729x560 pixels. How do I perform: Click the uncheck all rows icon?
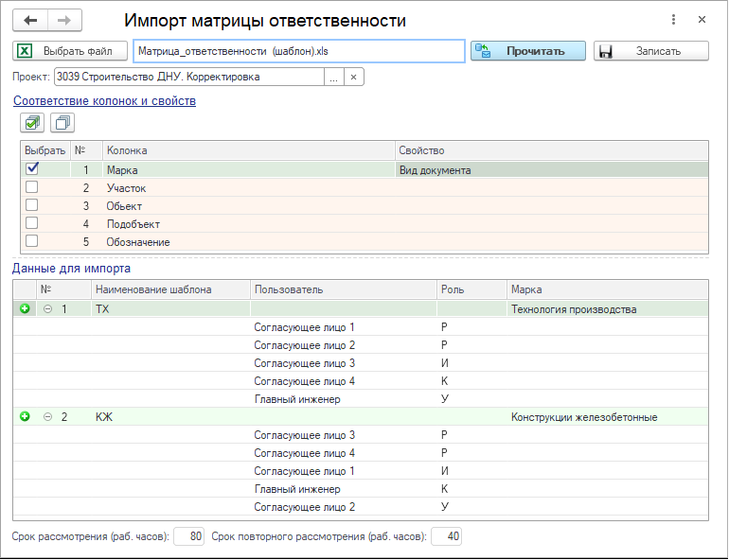[x=62, y=122]
